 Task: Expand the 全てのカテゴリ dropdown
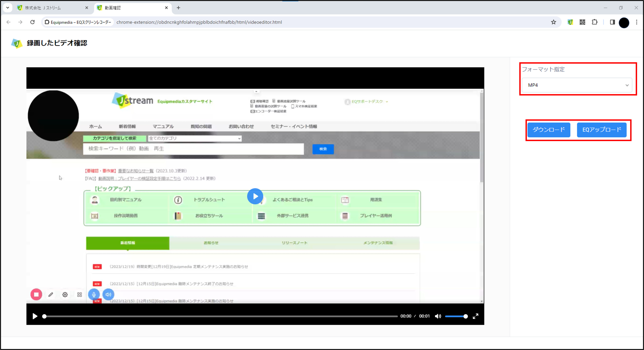[195, 138]
